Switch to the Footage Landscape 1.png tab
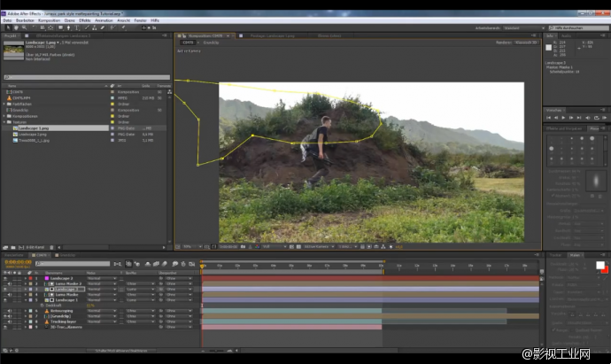The width and height of the screenshot is (611, 364). point(272,35)
